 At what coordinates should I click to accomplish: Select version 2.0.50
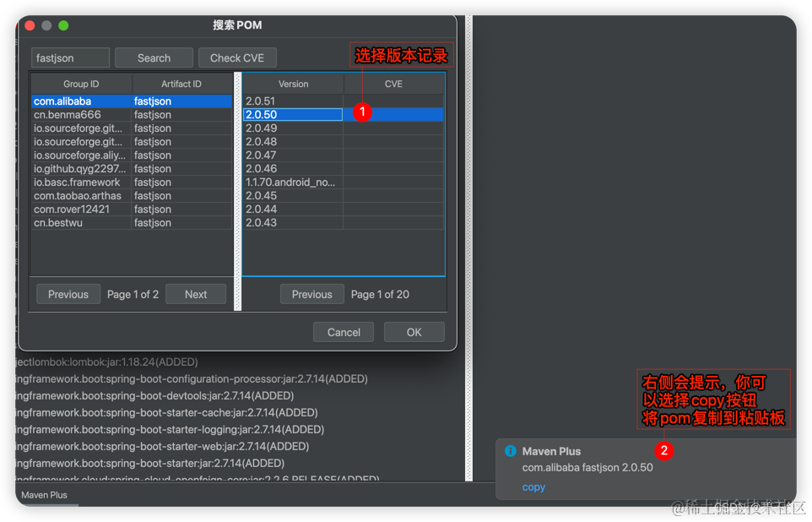click(x=344, y=115)
